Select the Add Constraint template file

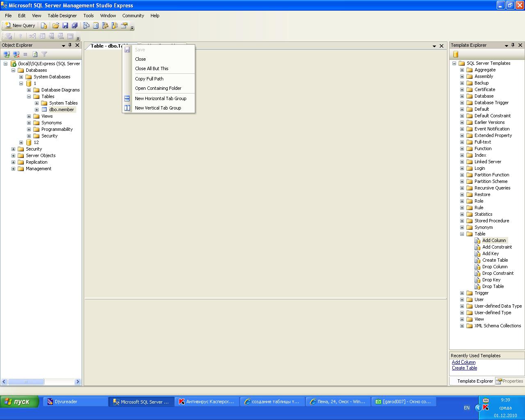tap(493, 247)
